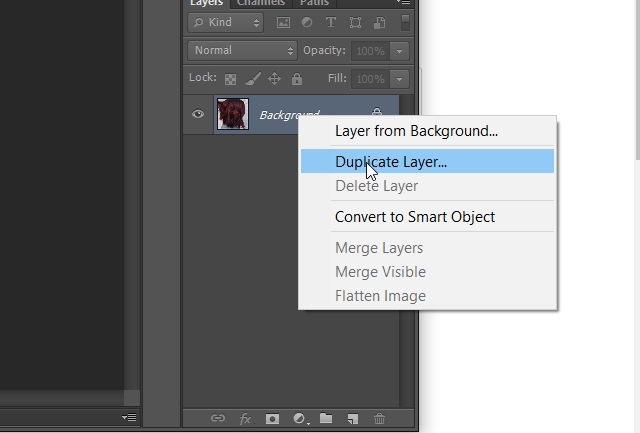Lock all padlock icon
Screen dimensions: 640x433
pyautogui.click(x=297, y=78)
